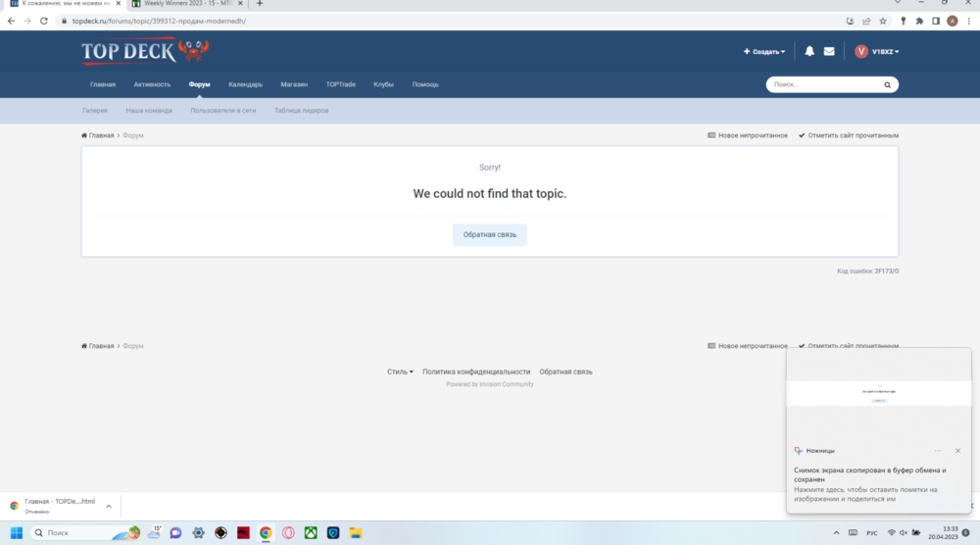Open the notifications bell in site header
This screenshot has height=545, width=980.
809,52
